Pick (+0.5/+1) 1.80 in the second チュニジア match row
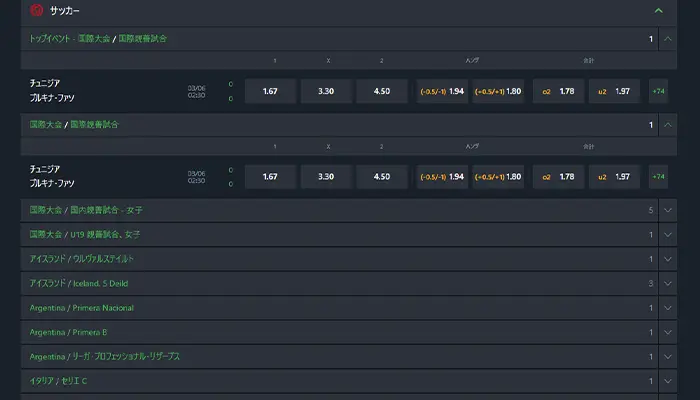The width and height of the screenshot is (700, 400). [x=498, y=177]
